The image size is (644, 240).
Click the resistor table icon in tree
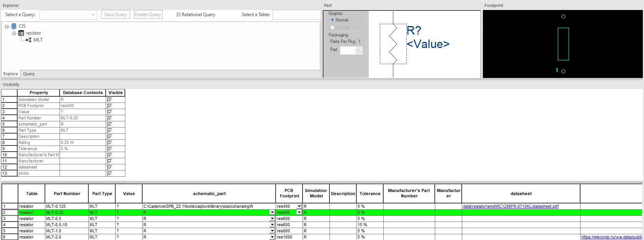[21, 33]
